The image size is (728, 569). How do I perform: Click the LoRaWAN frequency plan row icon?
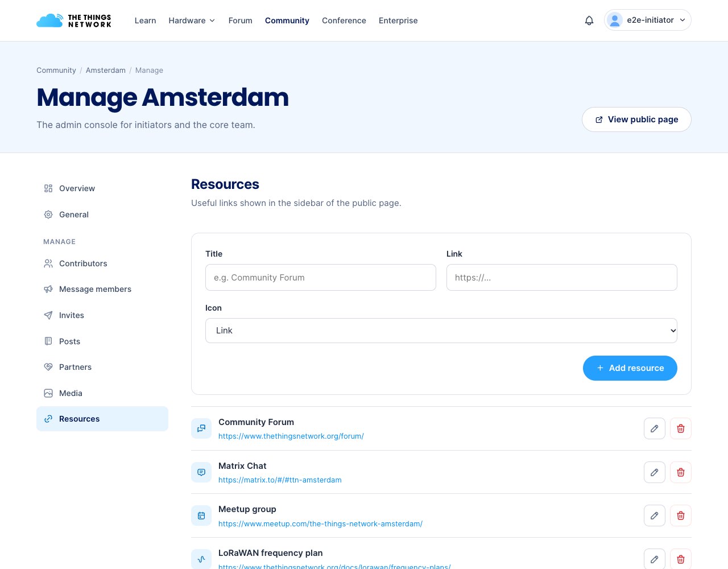[x=201, y=559]
